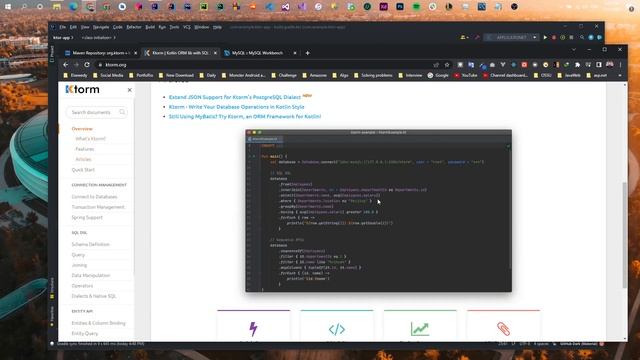Open Quick Start sidebar link
The height and width of the screenshot is (360, 640).
coord(83,169)
